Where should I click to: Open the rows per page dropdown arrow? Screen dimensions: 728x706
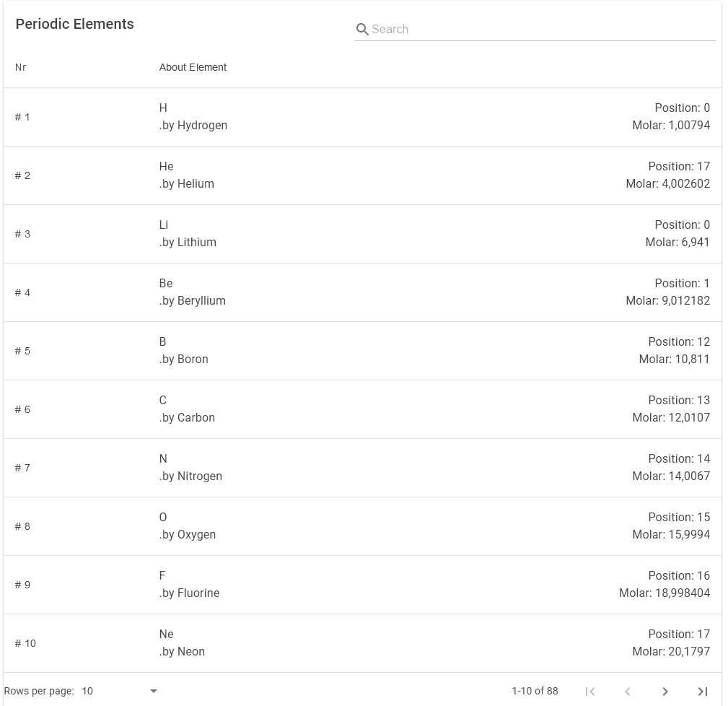click(x=153, y=691)
